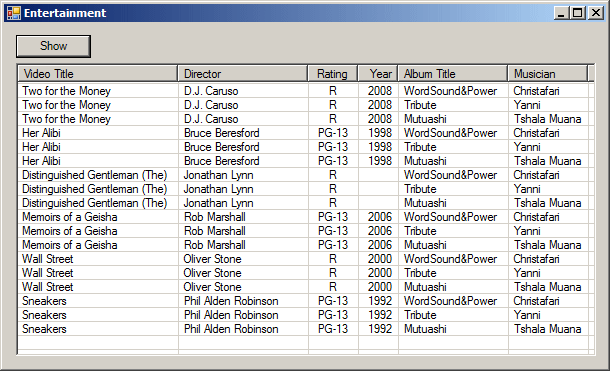Click the Musician column header
This screenshot has height=371, width=610.
(x=548, y=74)
